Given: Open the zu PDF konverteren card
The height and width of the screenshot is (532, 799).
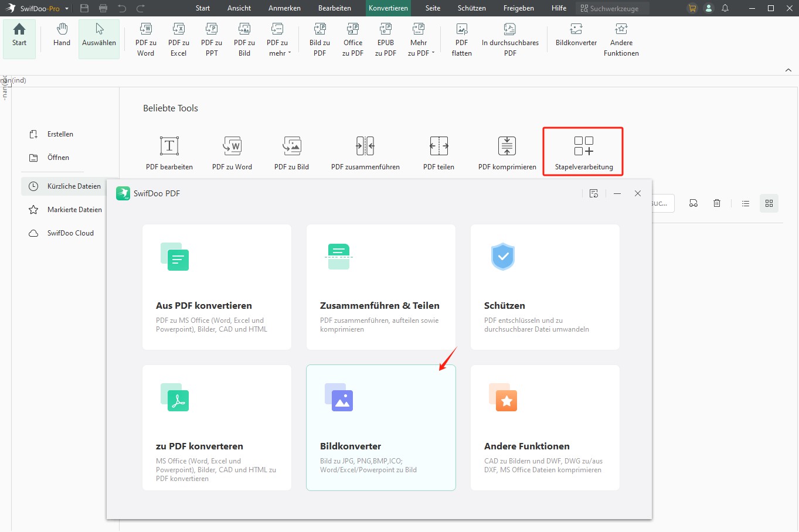Looking at the screenshot, I should coord(217,428).
